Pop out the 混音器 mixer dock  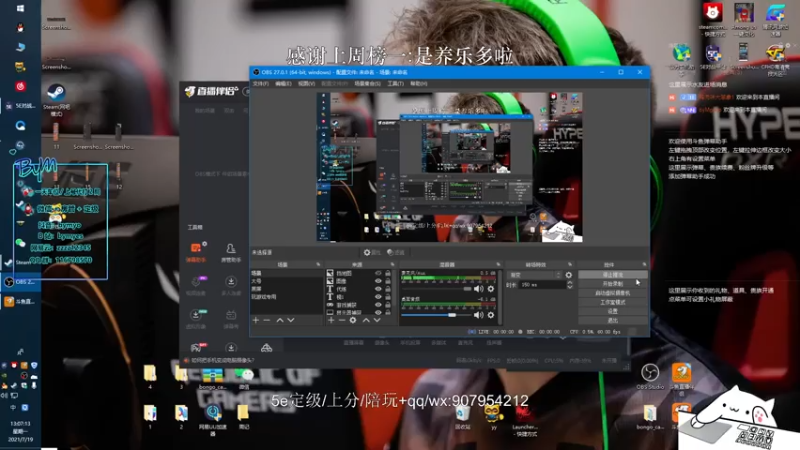pyautogui.click(x=498, y=264)
